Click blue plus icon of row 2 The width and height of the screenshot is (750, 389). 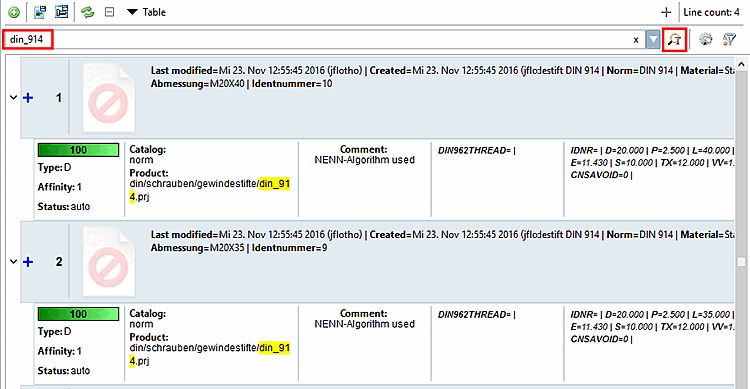(x=28, y=262)
